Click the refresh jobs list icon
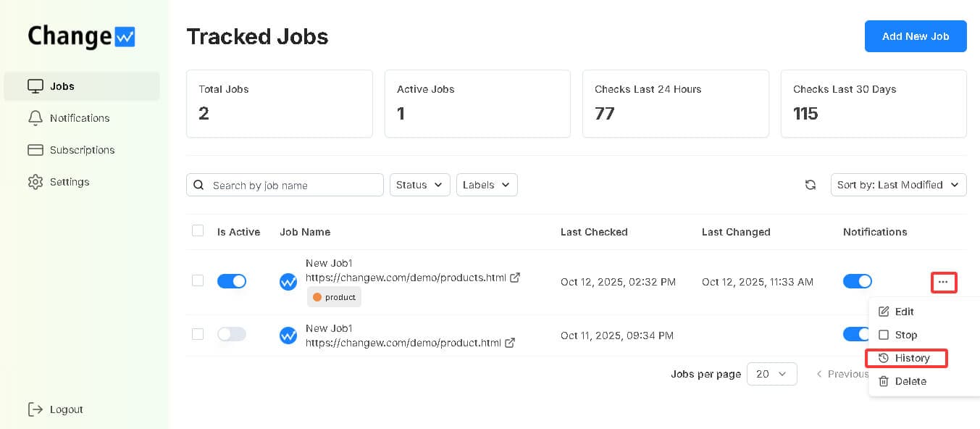The image size is (980, 429). pyautogui.click(x=811, y=185)
